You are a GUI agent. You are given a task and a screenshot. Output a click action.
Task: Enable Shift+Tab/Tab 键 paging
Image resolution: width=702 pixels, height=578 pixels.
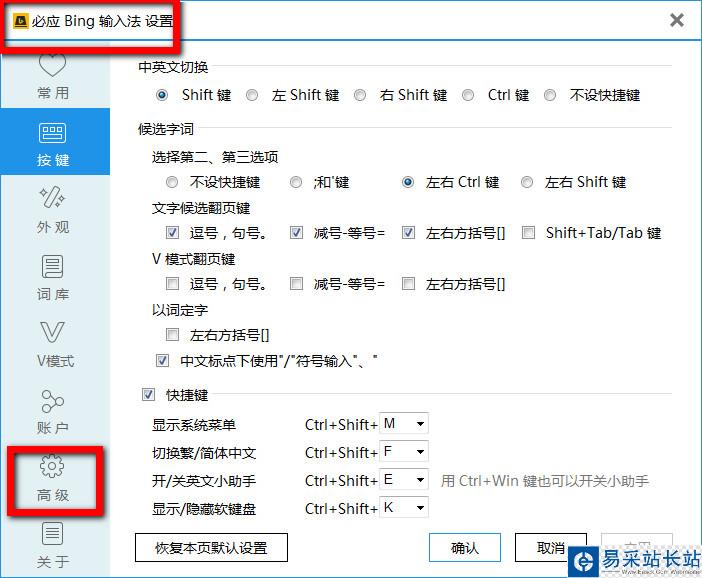coord(528,232)
